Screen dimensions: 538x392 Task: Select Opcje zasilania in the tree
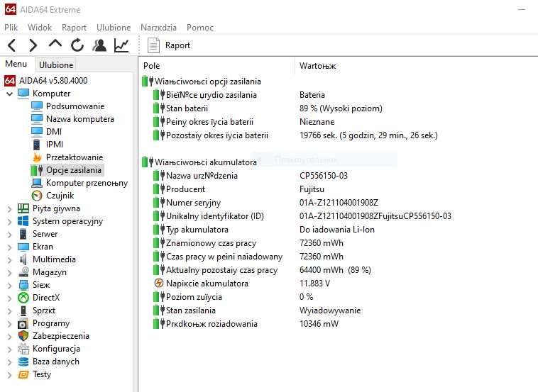tap(74, 170)
